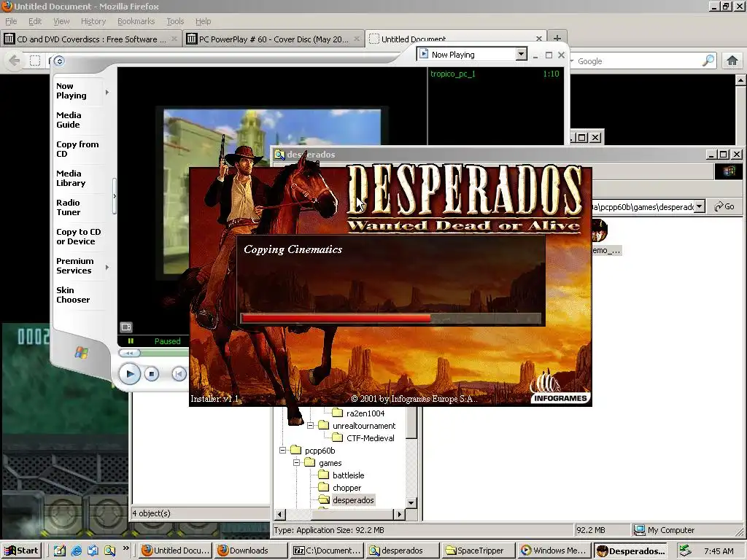
Task: Open Firefox View menu
Action: pos(61,21)
